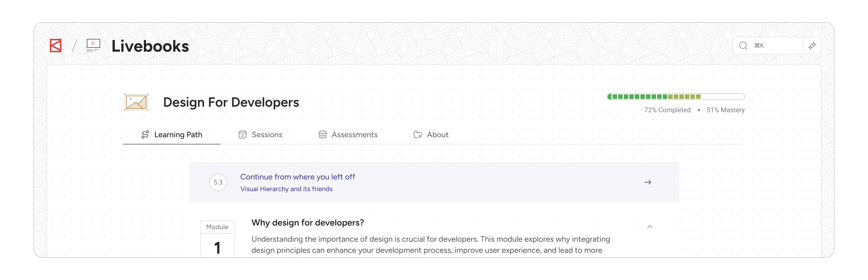This screenshot has height=280, width=868.
Task: Click the red home logo icon
Action: (56, 46)
